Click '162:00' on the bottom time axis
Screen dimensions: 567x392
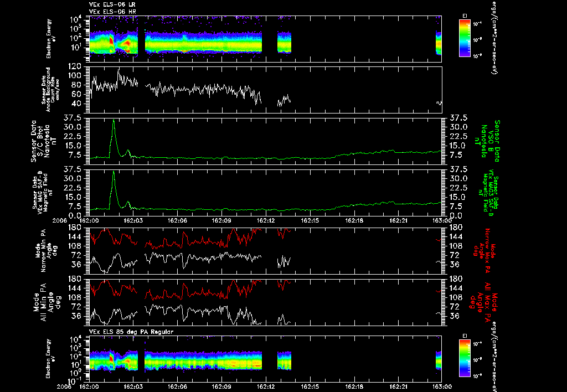pos(89,386)
